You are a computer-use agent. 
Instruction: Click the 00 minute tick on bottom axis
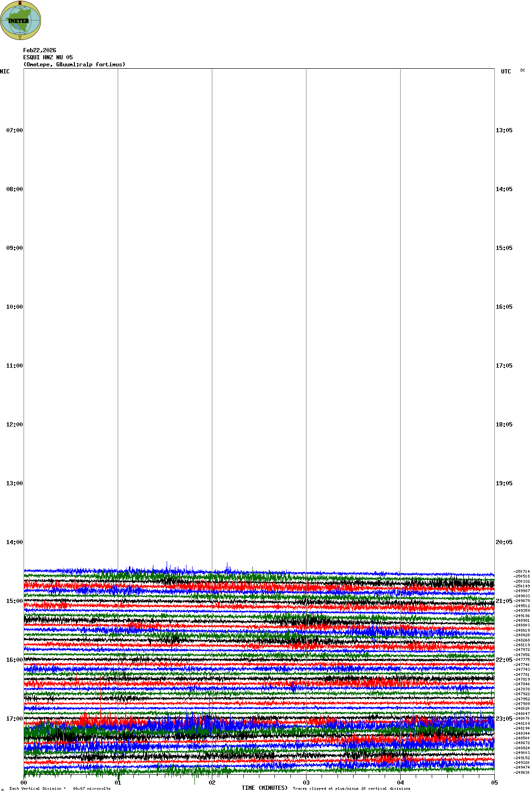pos(24,783)
